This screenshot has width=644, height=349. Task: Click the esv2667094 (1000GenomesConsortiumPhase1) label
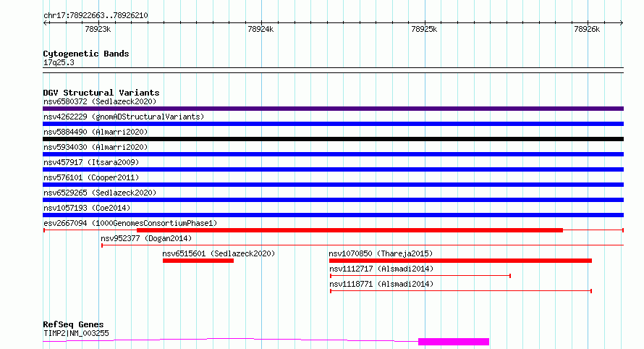pyautogui.click(x=130, y=223)
